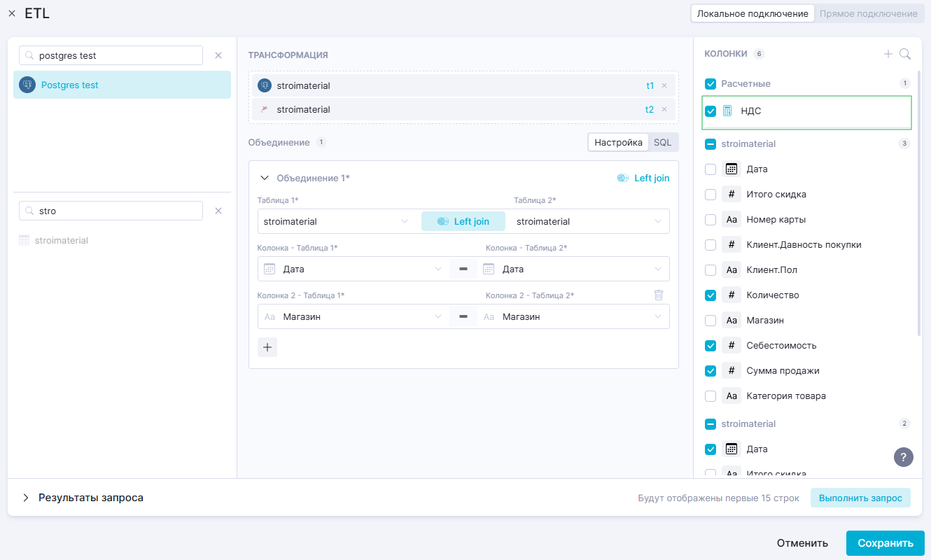
Task: Delete second join condition with trash icon
Action: pyautogui.click(x=658, y=295)
